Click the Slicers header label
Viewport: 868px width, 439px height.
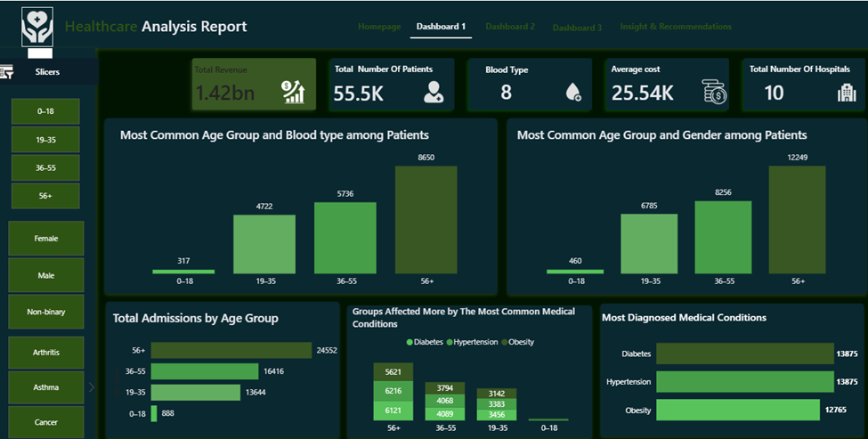pyautogui.click(x=47, y=72)
